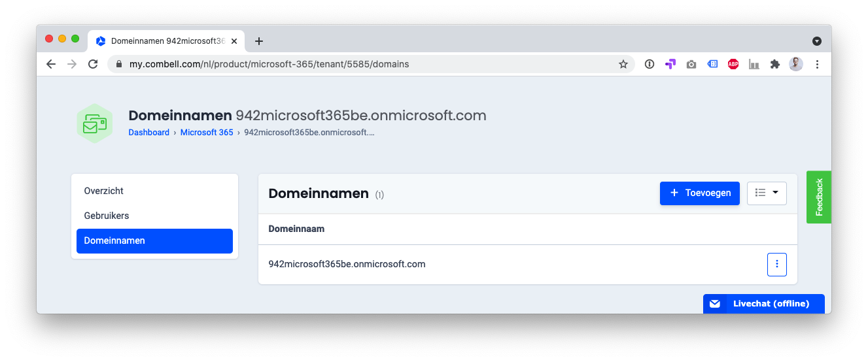
Task: Open actions menu for 942microsoft365be.onmicrosoft.com row
Action: click(776, 265)
